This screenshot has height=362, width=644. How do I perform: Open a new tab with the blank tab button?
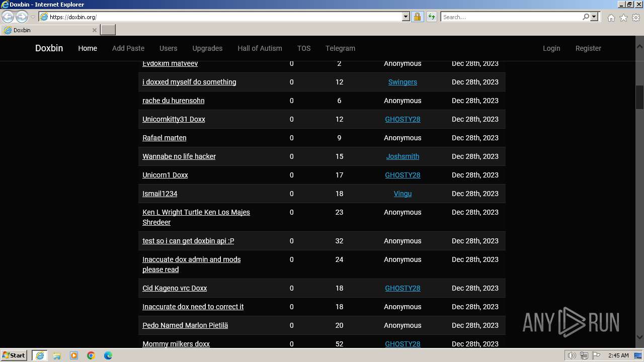pos(108,30)
